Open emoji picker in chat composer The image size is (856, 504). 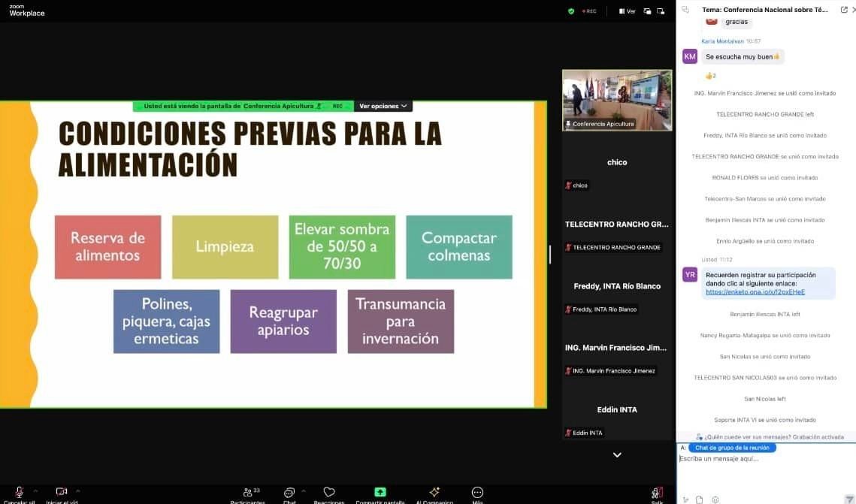714,499
